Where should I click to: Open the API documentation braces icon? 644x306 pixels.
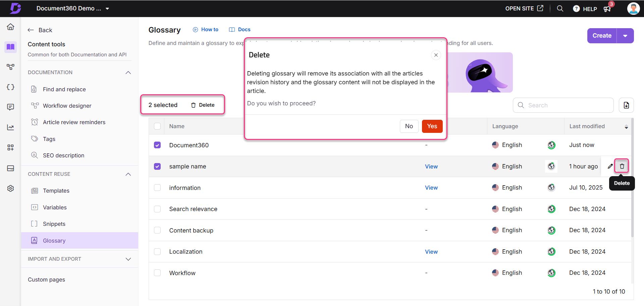point(10,87)
